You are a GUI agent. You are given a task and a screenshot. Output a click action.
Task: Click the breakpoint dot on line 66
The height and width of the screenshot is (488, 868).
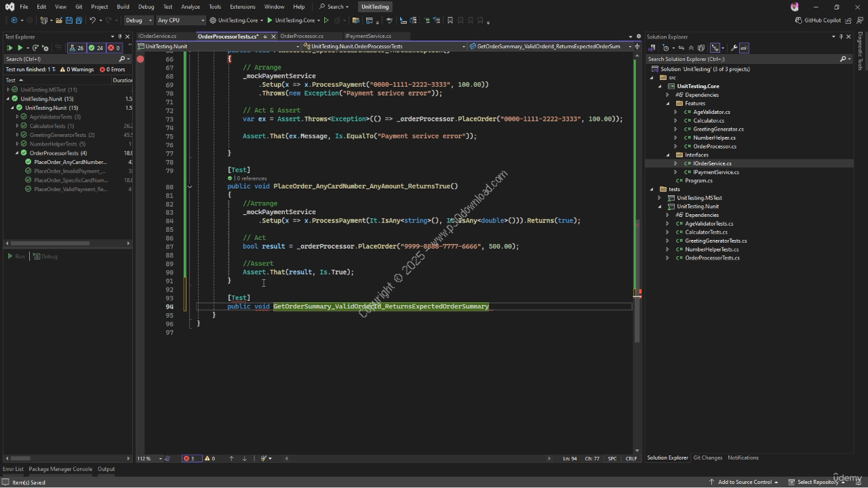[x=140, y=59]
